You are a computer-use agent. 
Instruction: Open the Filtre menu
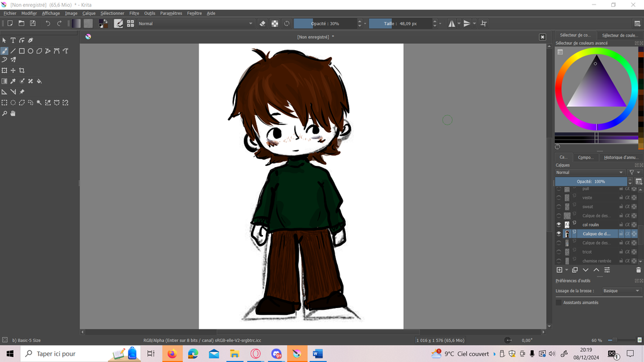tap(134, 13)
